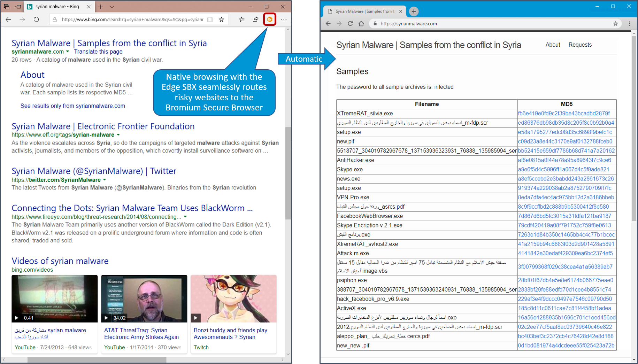Expand the Edge tab preview chevron
This screenshot has width=638, height=364.
coord(112,7)
